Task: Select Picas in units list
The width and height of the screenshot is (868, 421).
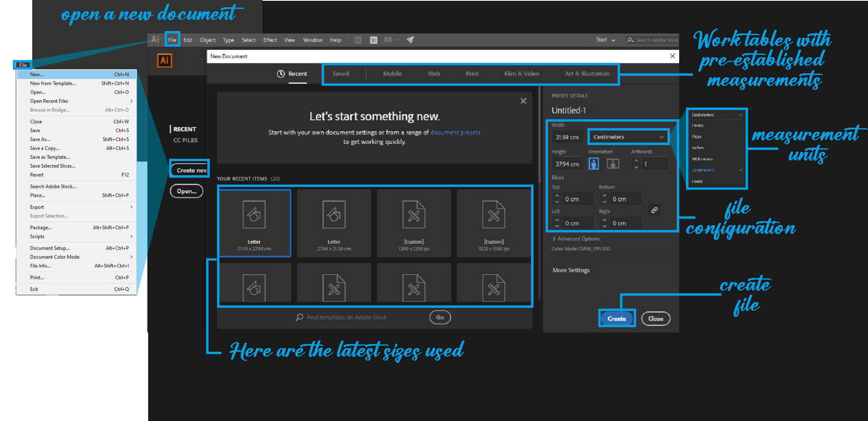Action: [696, 137]
